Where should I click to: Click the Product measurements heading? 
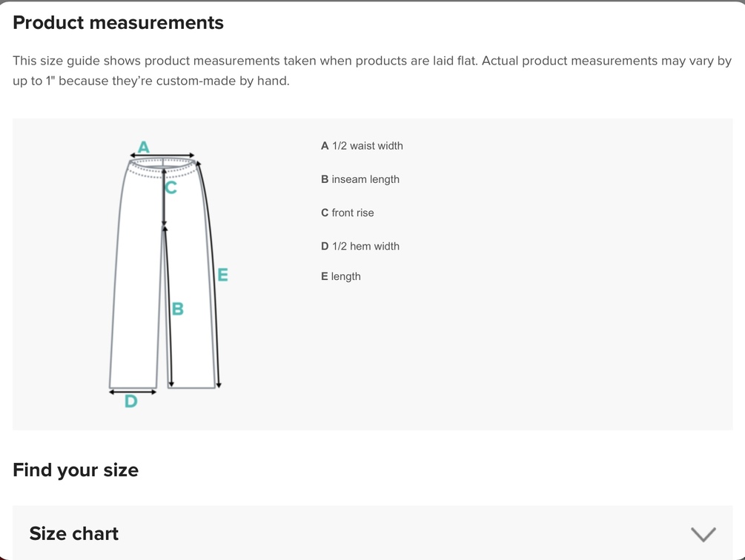coord(118,23)
